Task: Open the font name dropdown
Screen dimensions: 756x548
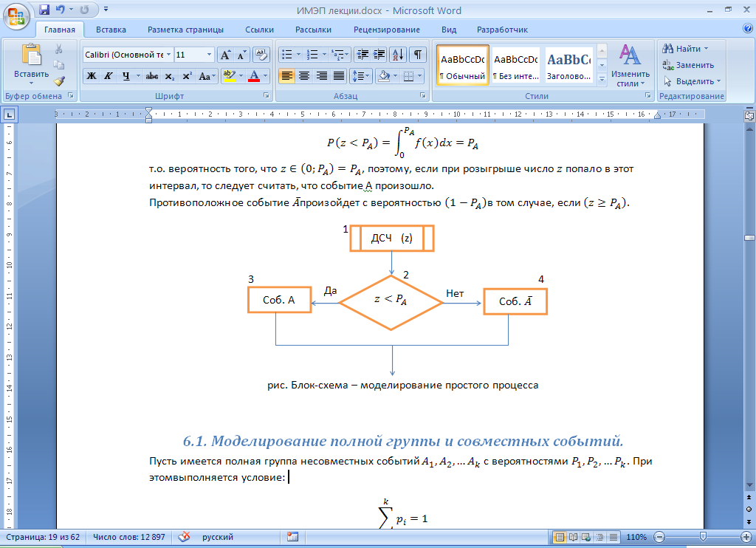Action: 169,55
